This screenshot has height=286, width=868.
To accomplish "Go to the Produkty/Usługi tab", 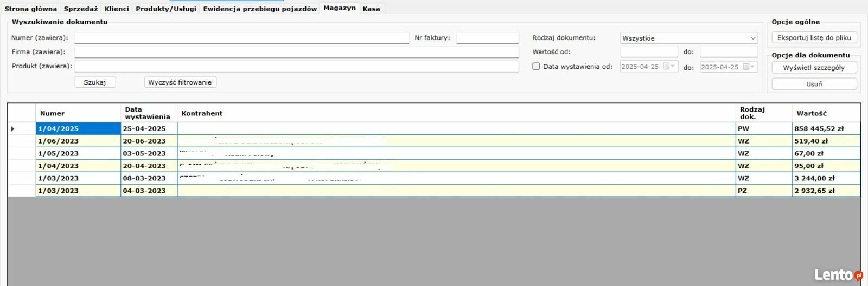I will [x=165, y=9].
